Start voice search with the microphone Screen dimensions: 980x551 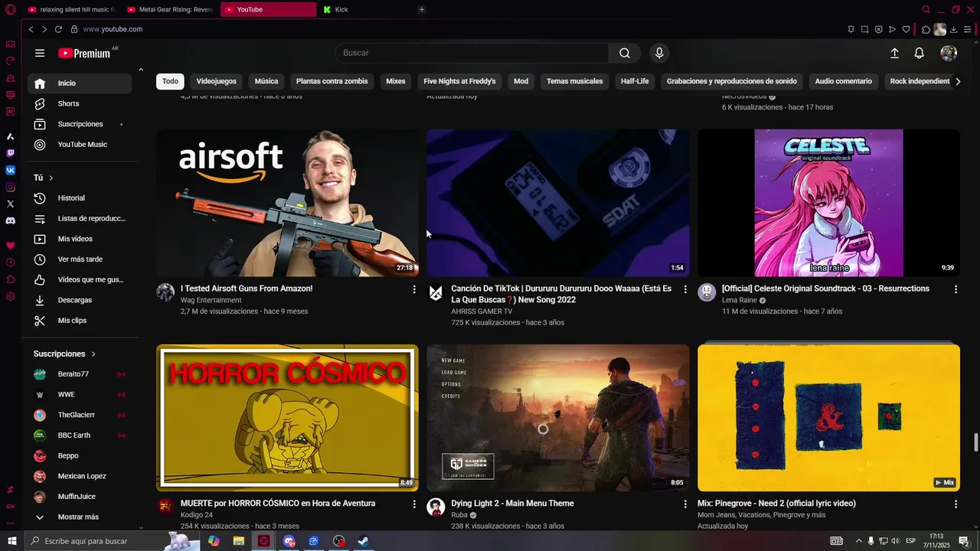pos(659,53)
